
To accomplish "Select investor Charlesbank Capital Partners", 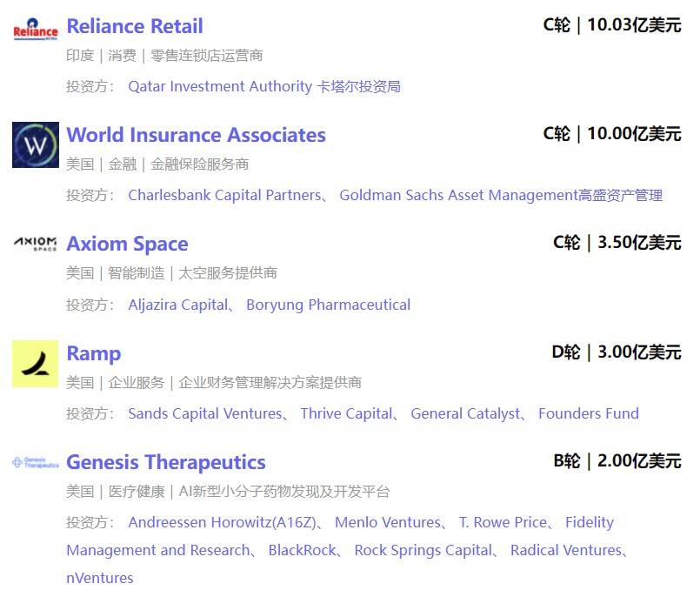I will 223,195.
